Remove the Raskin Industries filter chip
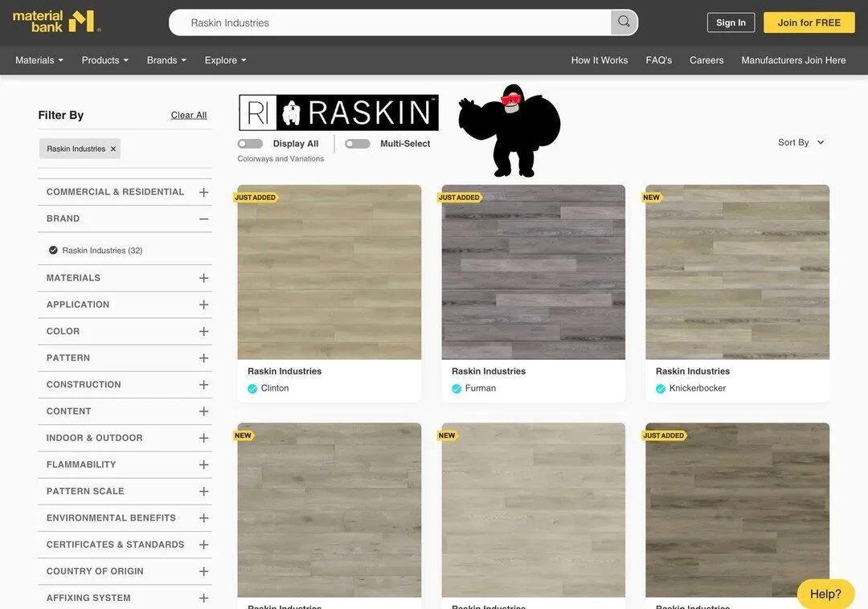 tap(113, 149)
